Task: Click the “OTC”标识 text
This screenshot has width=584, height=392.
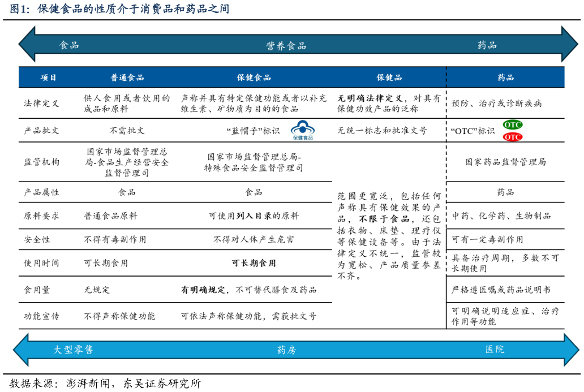Action: 473,131
